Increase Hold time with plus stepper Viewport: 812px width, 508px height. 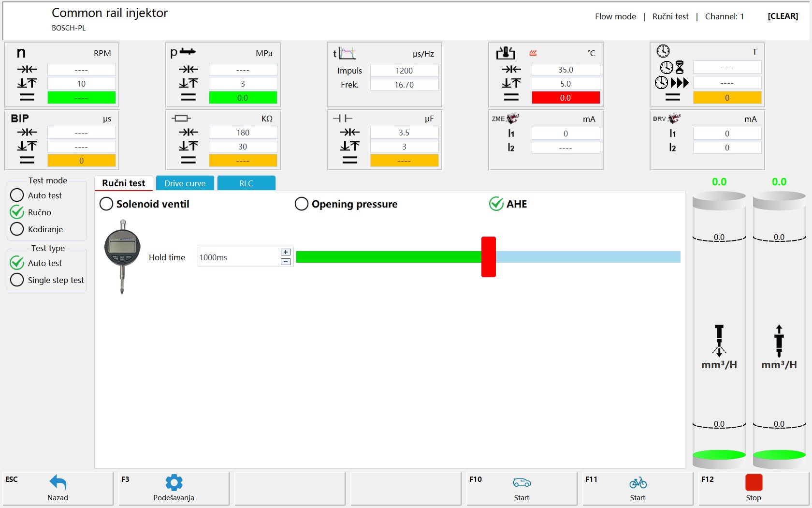tap(286, 252)
